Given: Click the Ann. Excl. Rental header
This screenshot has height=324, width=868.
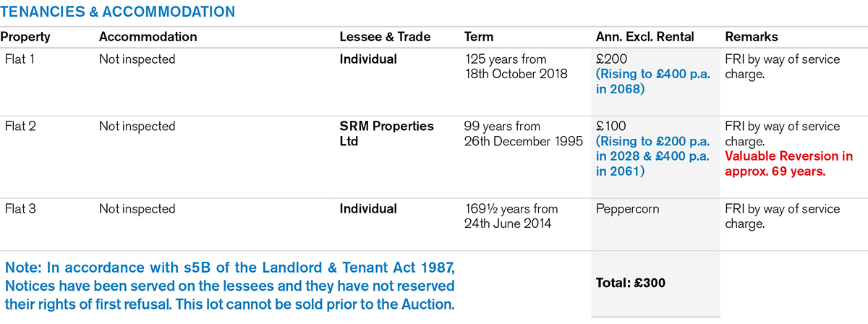Looking at the screenshot, I should pyautogui.click(x=644, y=37).
